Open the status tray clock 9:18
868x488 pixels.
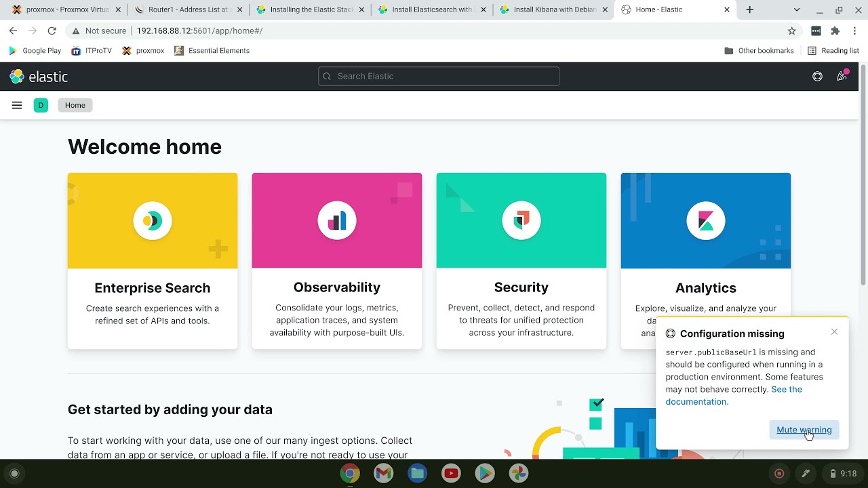843,473
